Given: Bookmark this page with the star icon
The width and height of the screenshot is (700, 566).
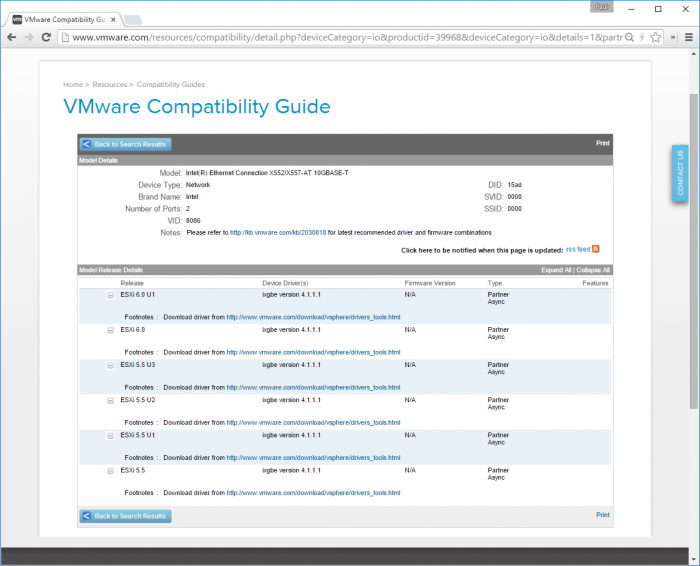Looking at the screenshot, I should click(655, 37).
